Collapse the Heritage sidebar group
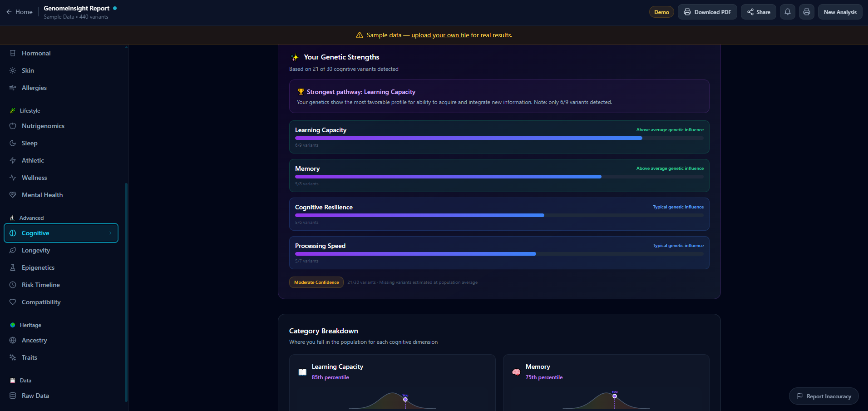The height and width of the screenshot is (411, 868). coord(30,325)
